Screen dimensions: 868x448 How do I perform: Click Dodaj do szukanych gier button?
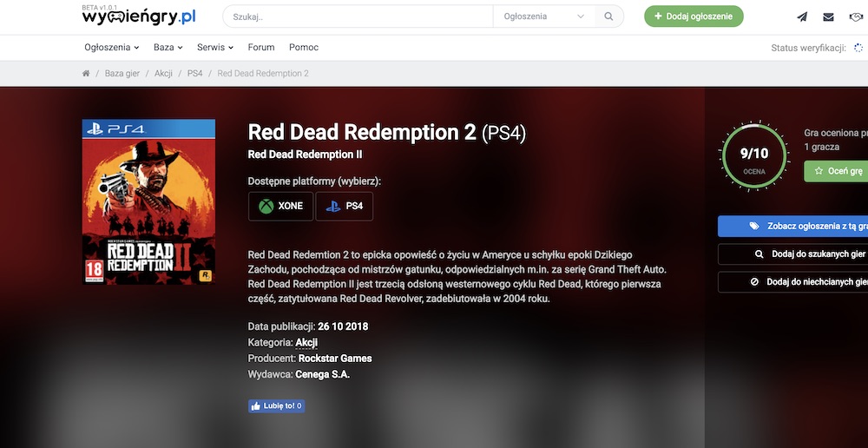click(x=792, y=254)
